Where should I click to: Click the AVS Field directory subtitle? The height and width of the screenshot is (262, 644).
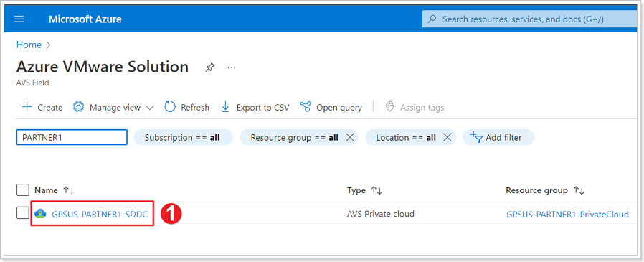point(32,83)
